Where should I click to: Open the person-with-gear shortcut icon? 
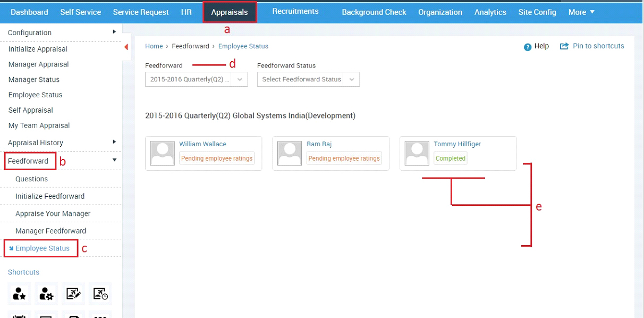tap(46, 293)
